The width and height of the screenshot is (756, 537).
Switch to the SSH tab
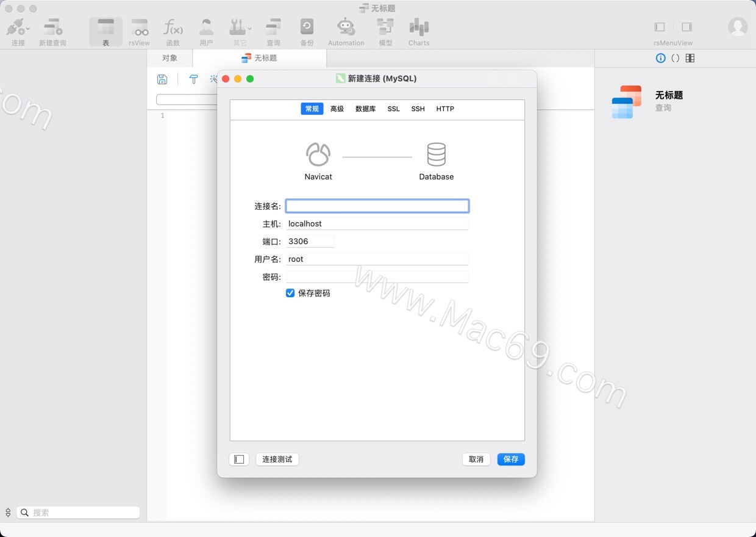[x=418, y=109]
